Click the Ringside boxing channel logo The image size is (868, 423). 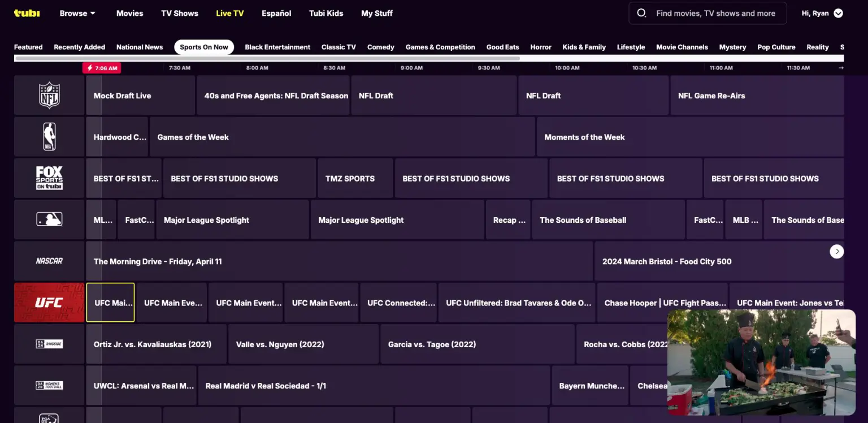click(49, 344)
